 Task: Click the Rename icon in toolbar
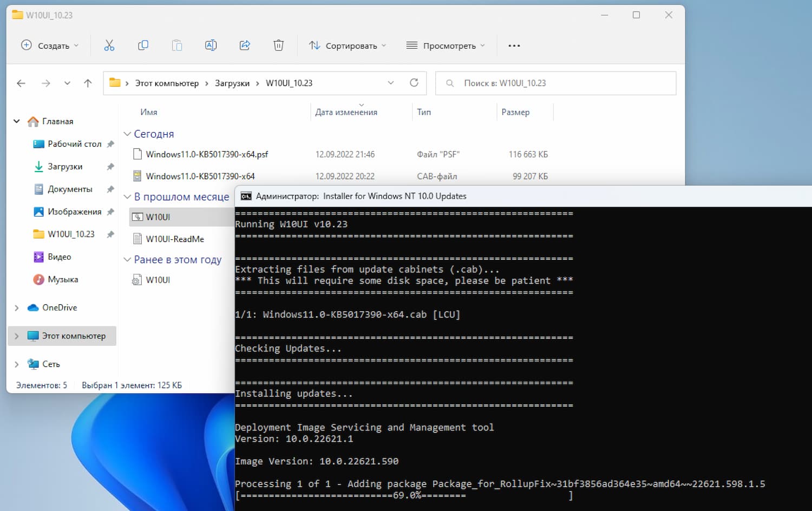[x=211, y=45]
